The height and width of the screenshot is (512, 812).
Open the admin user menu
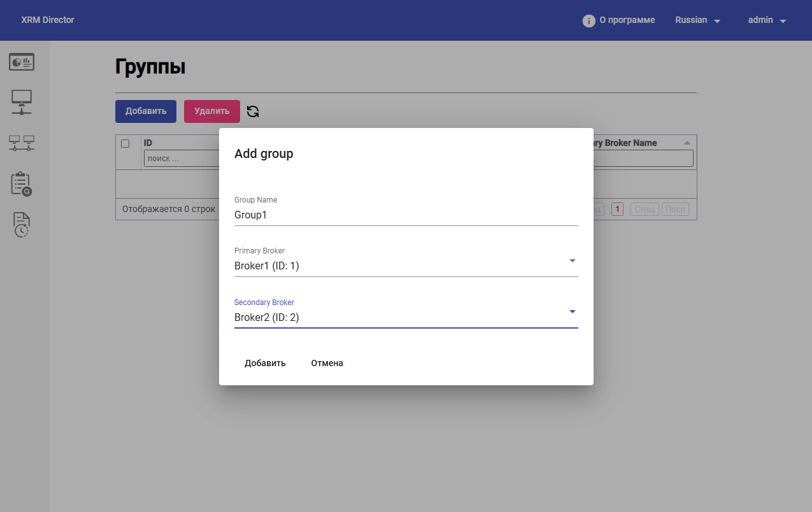click(767, 20)
